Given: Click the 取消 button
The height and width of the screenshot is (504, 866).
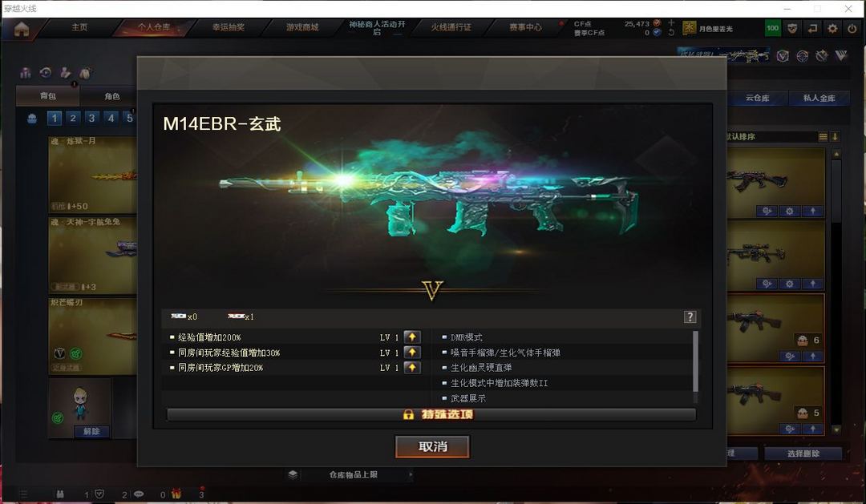Looking at the screenshot, I should [x=432, y=446].
